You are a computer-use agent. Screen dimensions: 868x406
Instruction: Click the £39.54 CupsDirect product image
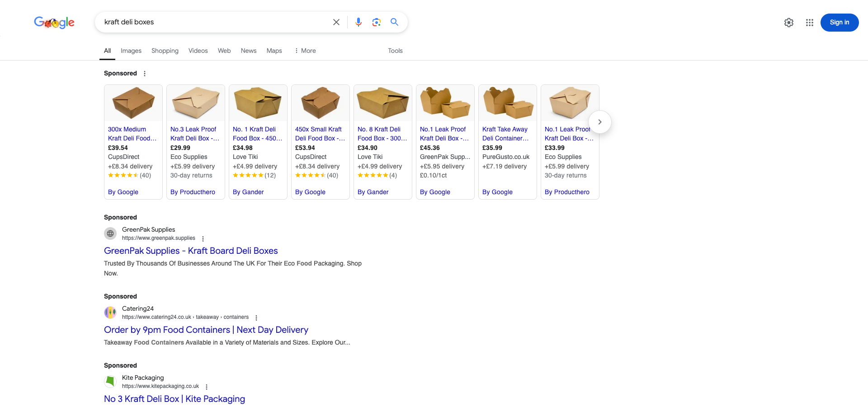tap(133, 103)
